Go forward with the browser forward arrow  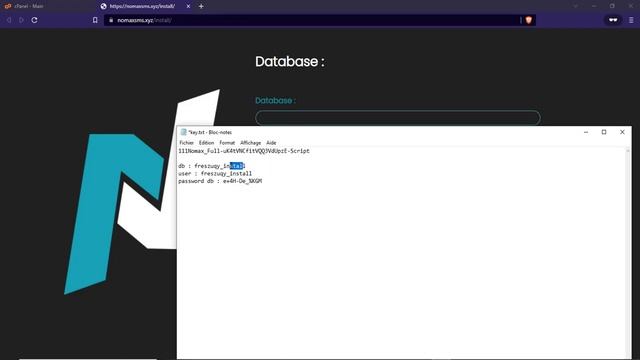[21, 20]
